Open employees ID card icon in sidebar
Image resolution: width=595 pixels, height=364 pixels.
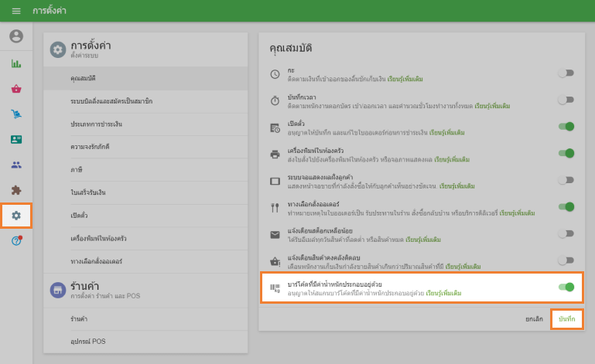16,140
